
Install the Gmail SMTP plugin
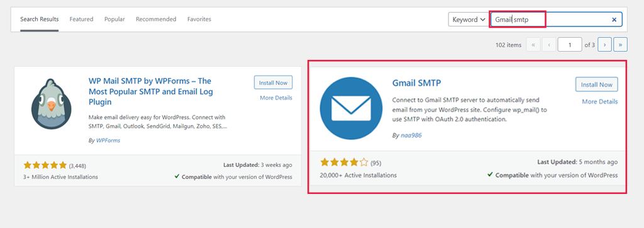pos(596,84)
